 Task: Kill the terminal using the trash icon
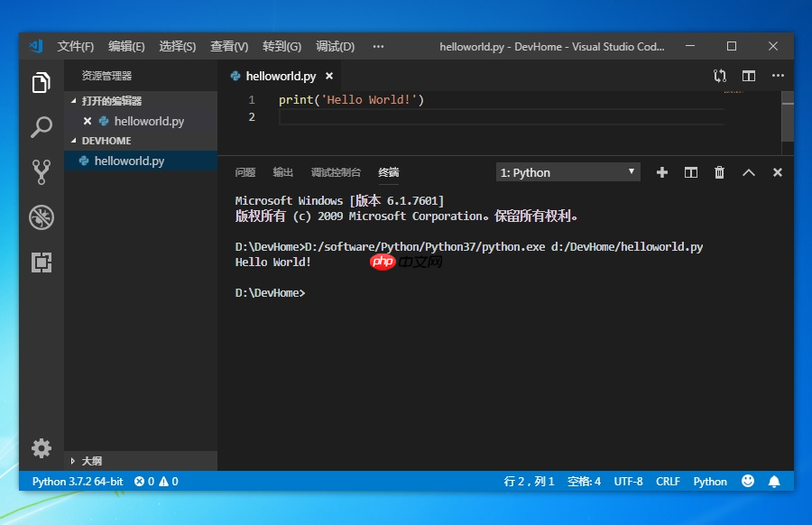(x=719, y=171)
